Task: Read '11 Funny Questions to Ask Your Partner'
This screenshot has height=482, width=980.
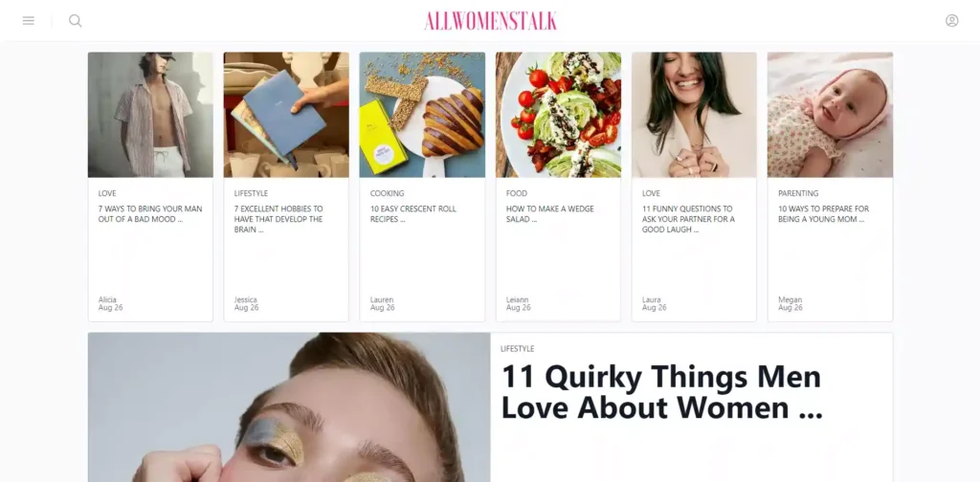Action: (688, 219)
